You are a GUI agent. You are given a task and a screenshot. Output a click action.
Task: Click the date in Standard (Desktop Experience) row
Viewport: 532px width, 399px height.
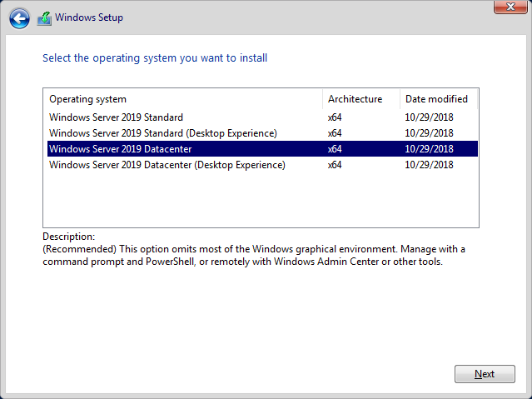point(429,133)
